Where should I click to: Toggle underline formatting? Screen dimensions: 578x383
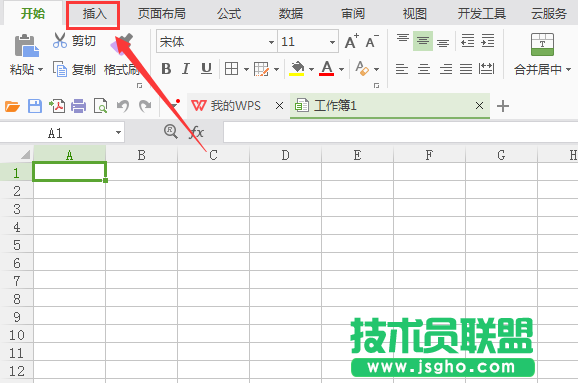coord(206,69)
